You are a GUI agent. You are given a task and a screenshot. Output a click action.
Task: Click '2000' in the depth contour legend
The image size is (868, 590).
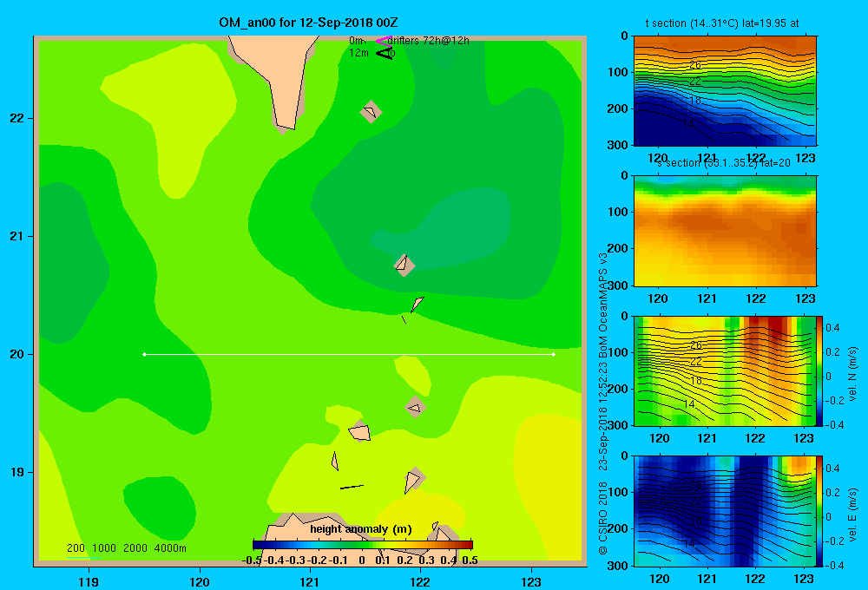(x=135, y=548)
